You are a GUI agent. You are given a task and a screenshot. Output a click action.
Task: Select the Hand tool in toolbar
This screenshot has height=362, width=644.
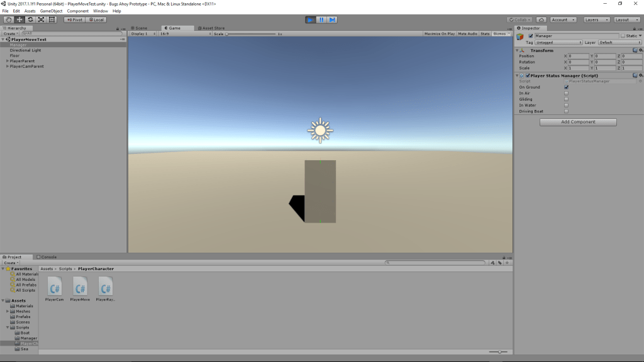coord(8,19)
